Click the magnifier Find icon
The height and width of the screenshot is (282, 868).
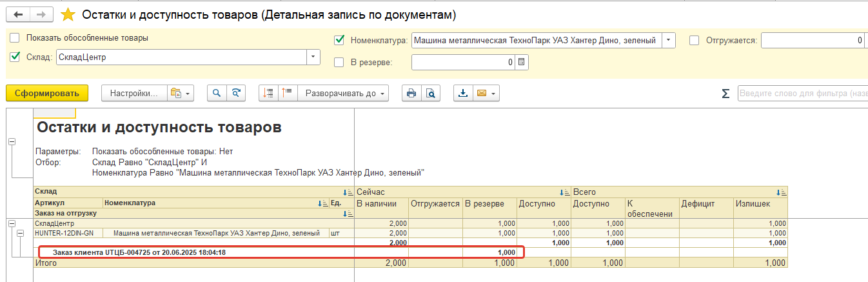[x=217, y=94]
